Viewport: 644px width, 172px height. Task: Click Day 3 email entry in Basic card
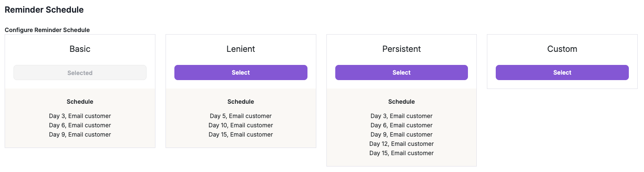[x=80, y=116]
